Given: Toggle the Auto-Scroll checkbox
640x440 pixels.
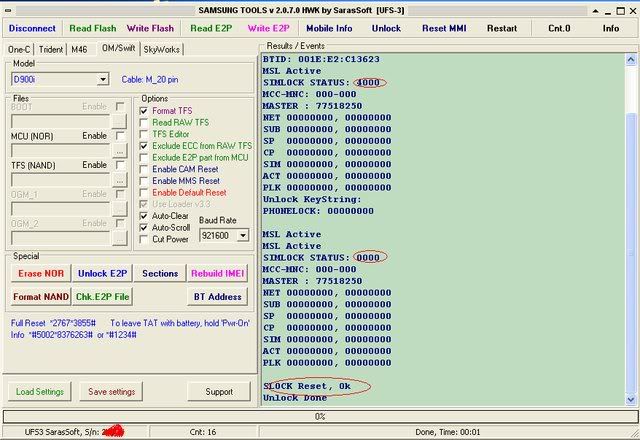Looking at the screenshot, I should [144, 227].
